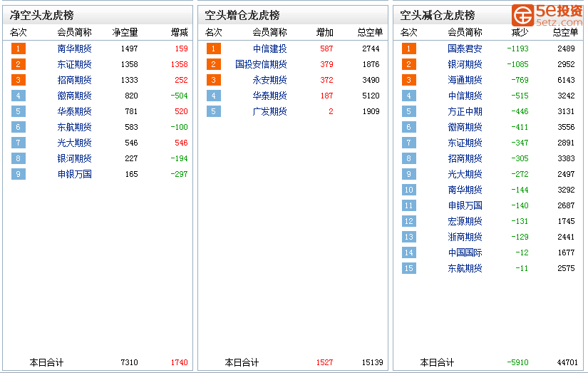Open 银河期货 in 空头减仓龙虎榜
This screenshot has width=588, height=373.
point(465,64)
